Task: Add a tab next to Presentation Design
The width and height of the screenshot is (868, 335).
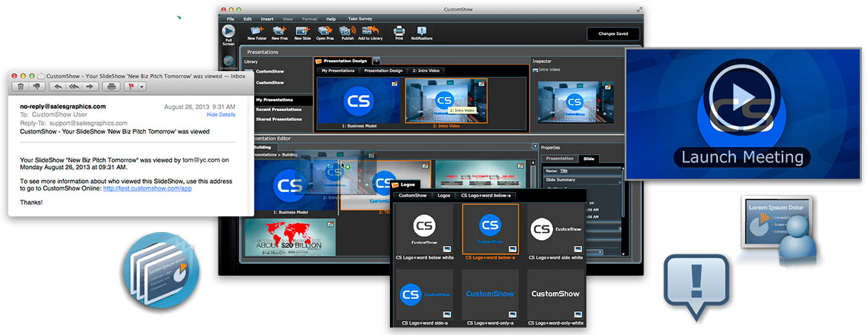Action: tap(377, 60)
